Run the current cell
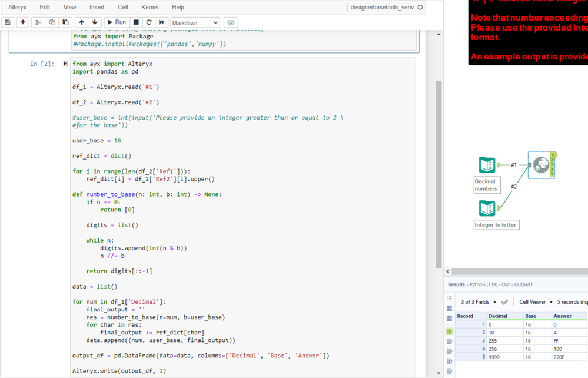Screen dimensions: 588x378 tap(117, 22)
